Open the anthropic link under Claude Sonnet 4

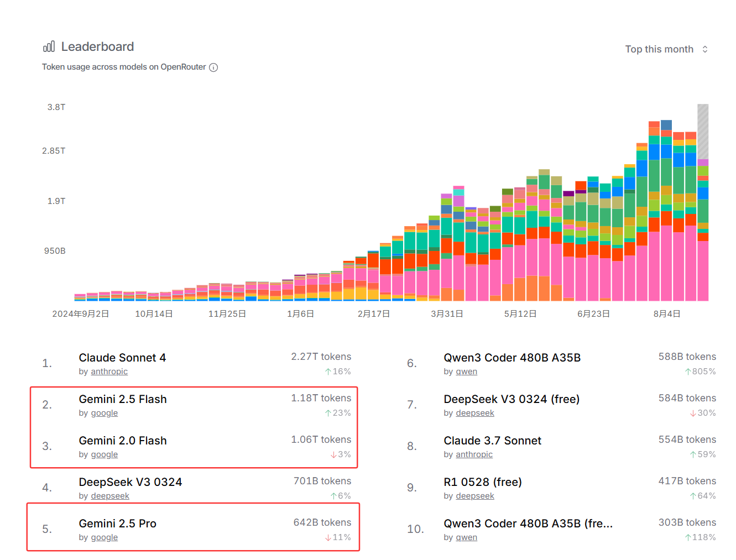(x=109, y=371)
